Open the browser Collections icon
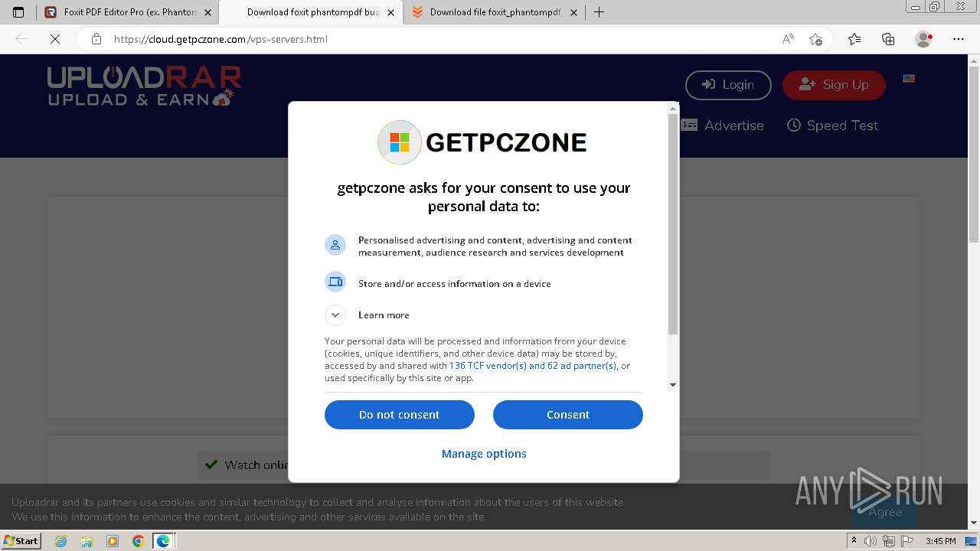The image size is (980, 551). click(x=888, y=39)
